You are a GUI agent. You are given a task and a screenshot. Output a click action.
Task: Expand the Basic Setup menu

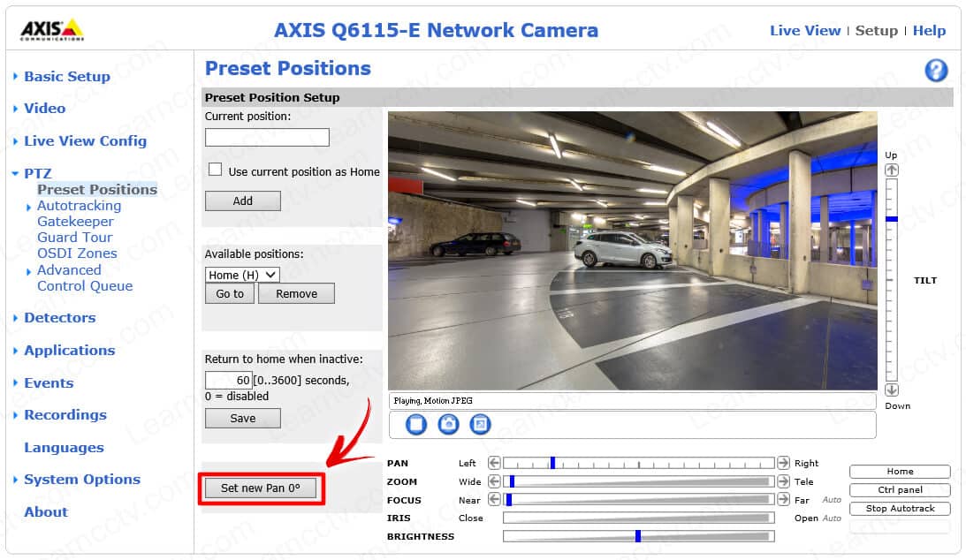coord(66,77)
